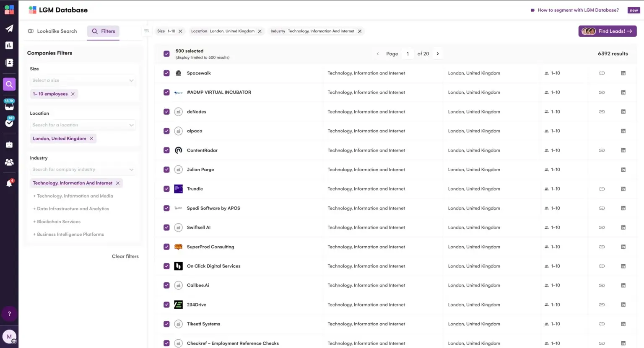Click the app logo in top-left sidebar
This screenshot has height=348, width=644.
click(9, 10)
